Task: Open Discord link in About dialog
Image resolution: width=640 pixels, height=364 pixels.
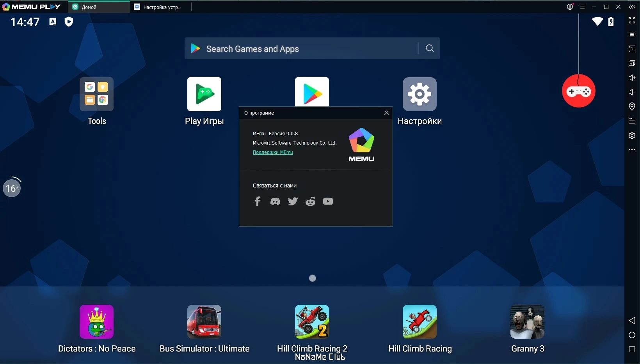Action: click(275, 201)
